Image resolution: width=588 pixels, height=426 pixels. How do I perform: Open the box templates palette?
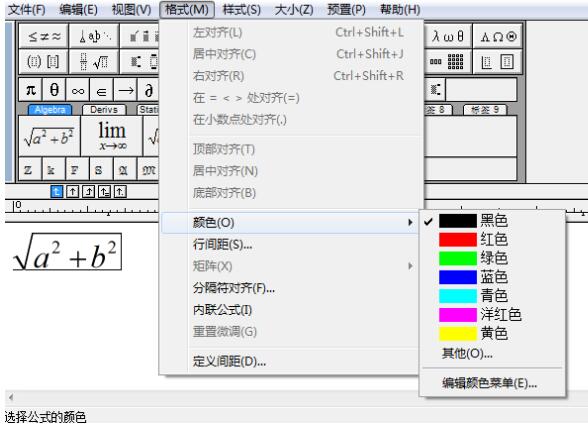pyautogui.click(x=498, y=61)
